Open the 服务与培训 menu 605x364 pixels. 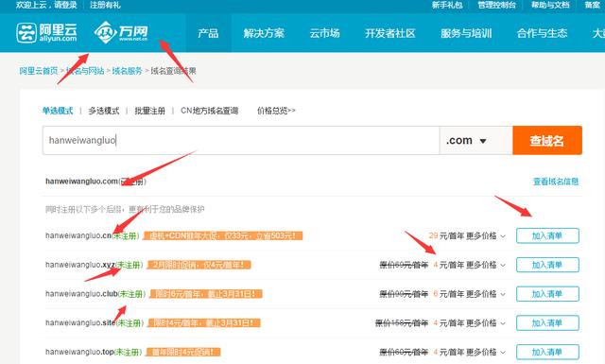(466, 33)
